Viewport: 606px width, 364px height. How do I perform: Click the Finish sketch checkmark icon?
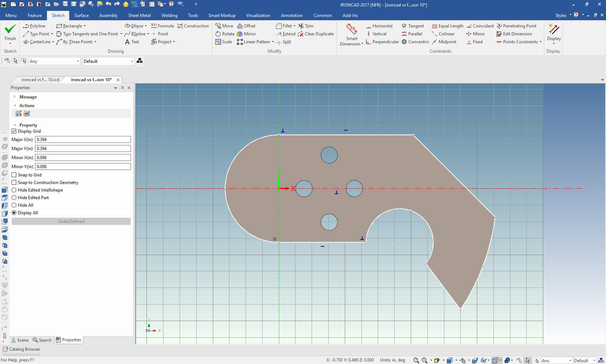click(x=10, y=29)
